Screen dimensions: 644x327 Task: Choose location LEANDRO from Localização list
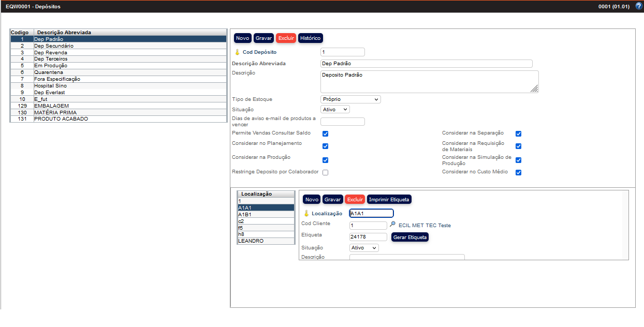251,241
